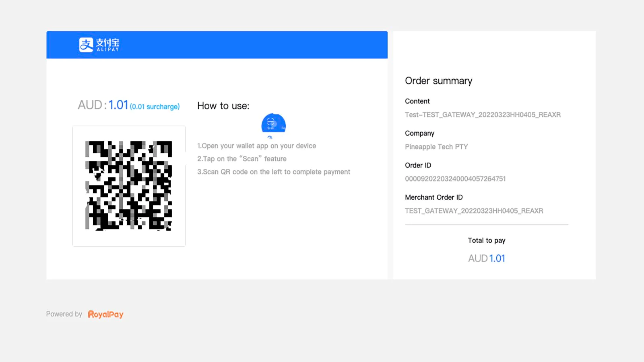Click the 'Content' label
Viewport: 644px width, 362px height.
point(417,101)
